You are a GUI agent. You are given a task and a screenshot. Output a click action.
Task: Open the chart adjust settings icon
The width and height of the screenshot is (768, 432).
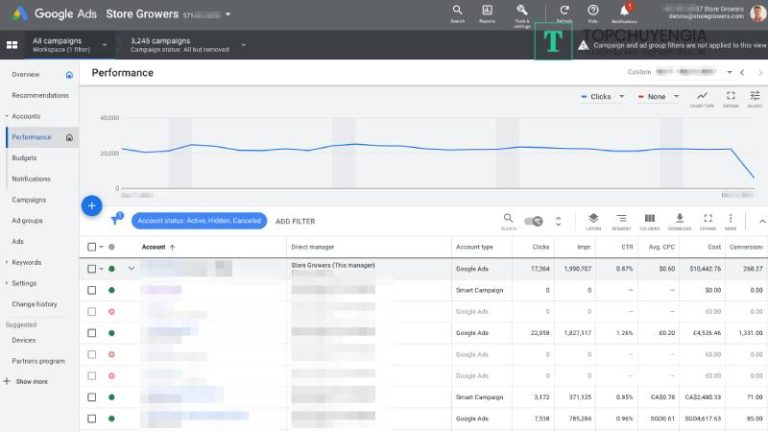755,97
